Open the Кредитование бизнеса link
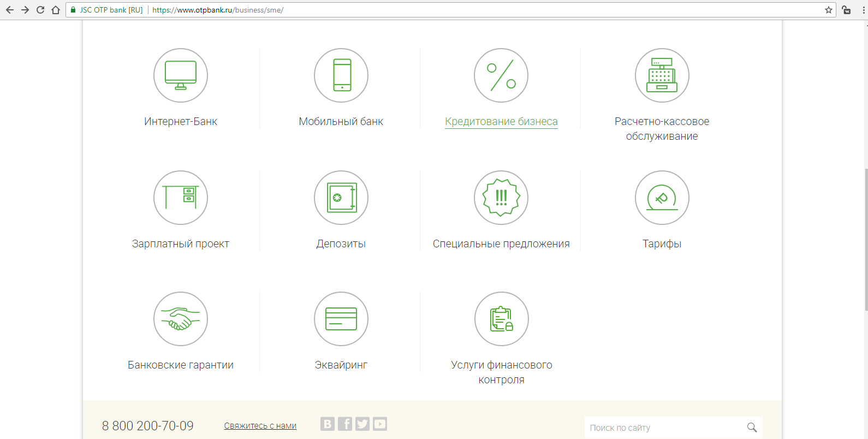868x439 pixels. pos(501,122)
